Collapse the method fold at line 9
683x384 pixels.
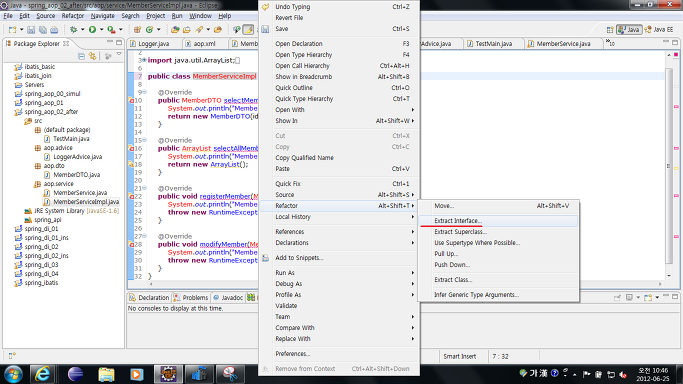pyautogui.click(x=144, y=92)
